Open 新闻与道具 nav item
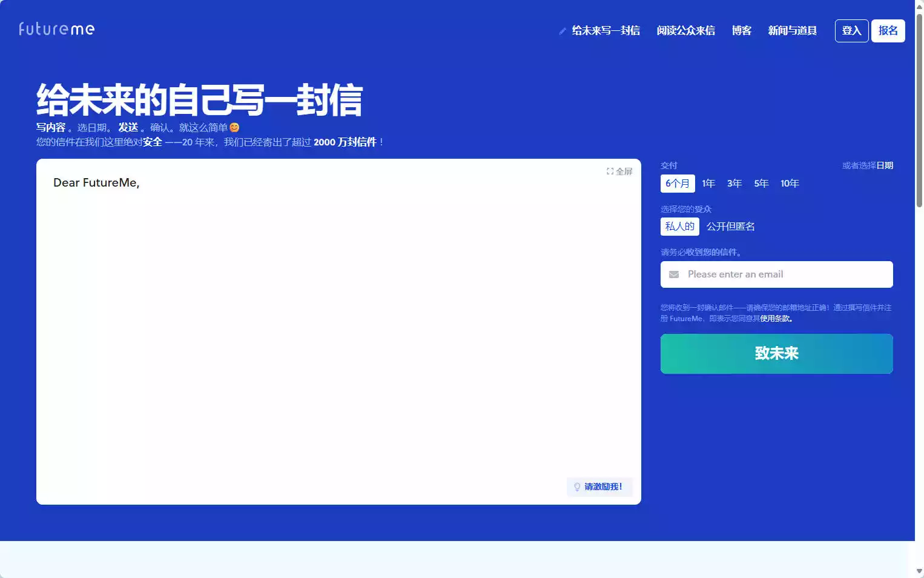924x578 pixels. (793, 31)
